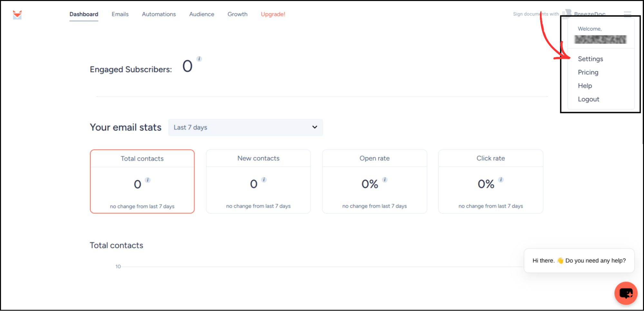Click the info icon next to Engaged Subscribers

pyautogui.click(x=199, y=59)
